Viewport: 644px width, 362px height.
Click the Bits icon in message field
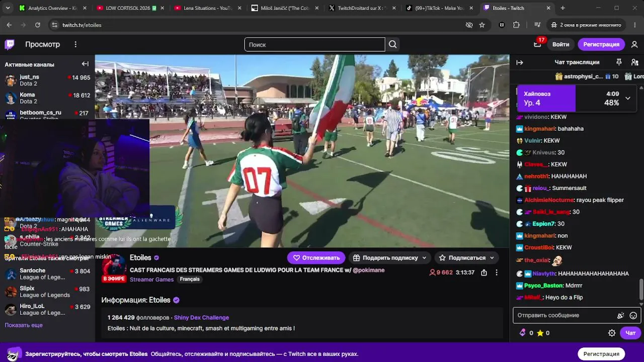(x=621, y=315)
